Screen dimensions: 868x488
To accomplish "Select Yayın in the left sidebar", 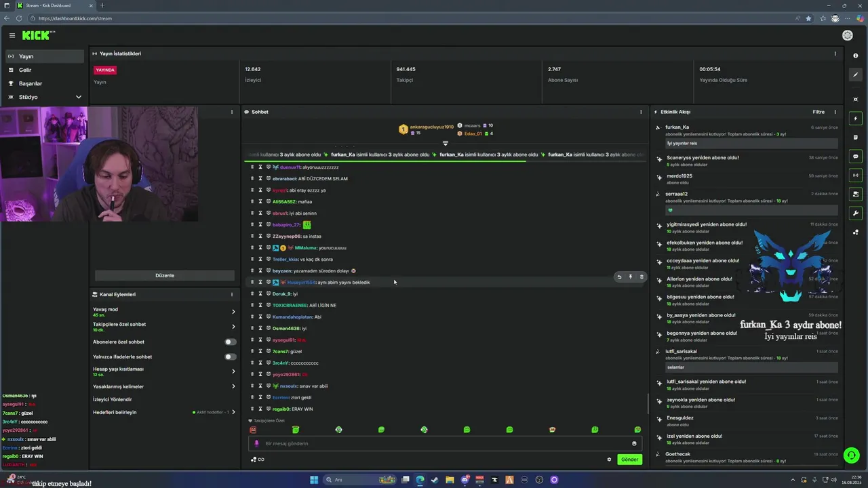I will (44, 56).
